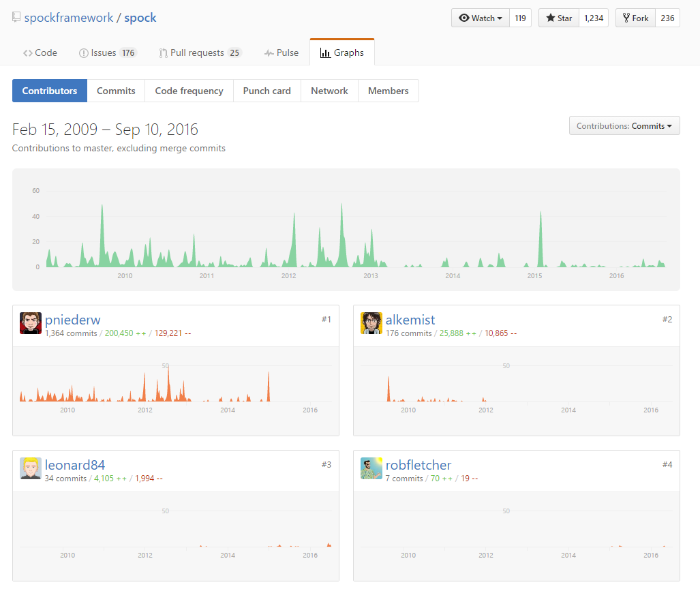Open leonard84's avatar image

point(31,468)
